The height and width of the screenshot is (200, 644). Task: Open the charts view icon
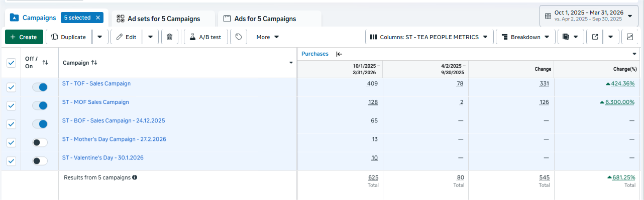(629, 37)
